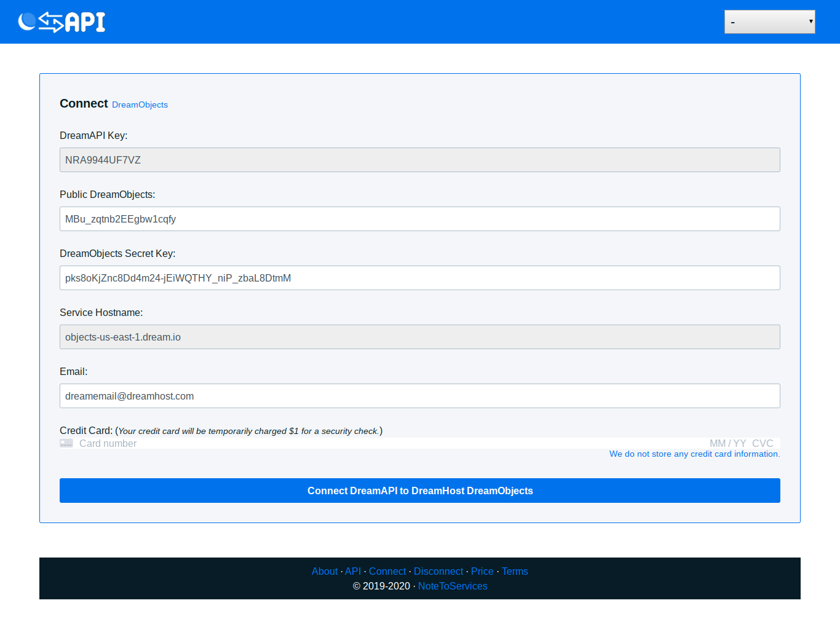Click the 'Public DreamObjects:' label
The width and height of the screenshot is (840, 619).
click(108, 194)
